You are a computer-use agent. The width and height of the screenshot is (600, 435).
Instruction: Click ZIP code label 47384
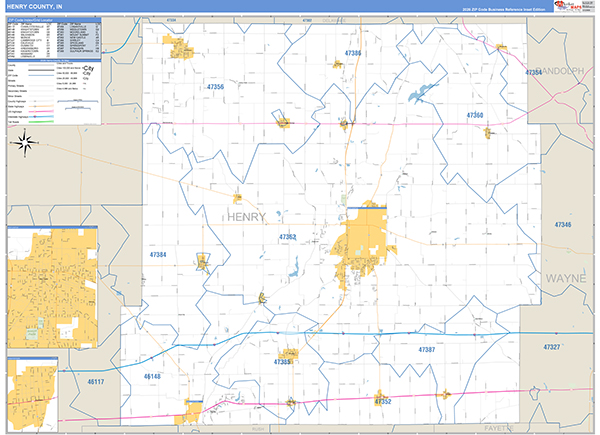(158, 254)
